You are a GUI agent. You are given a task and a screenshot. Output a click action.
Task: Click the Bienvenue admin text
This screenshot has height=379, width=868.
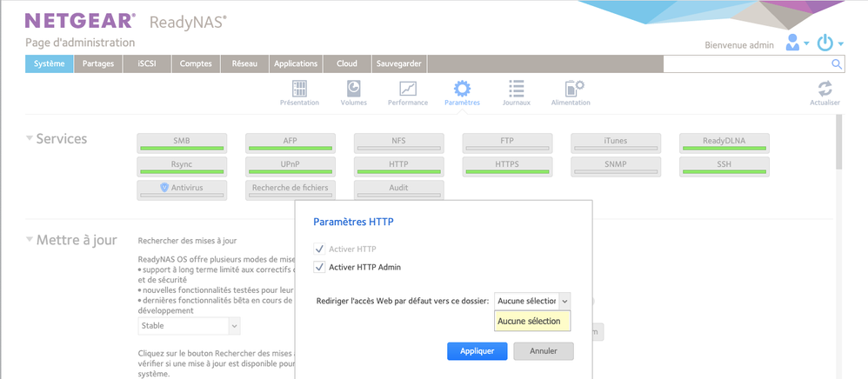[739, 45]
